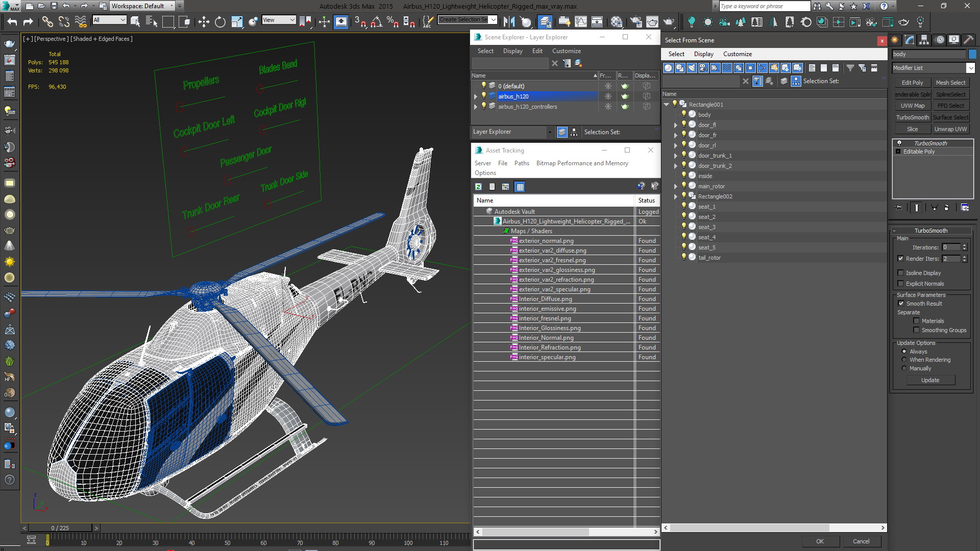Click the Update button in TurboSmooth

[x=930, y=380]
